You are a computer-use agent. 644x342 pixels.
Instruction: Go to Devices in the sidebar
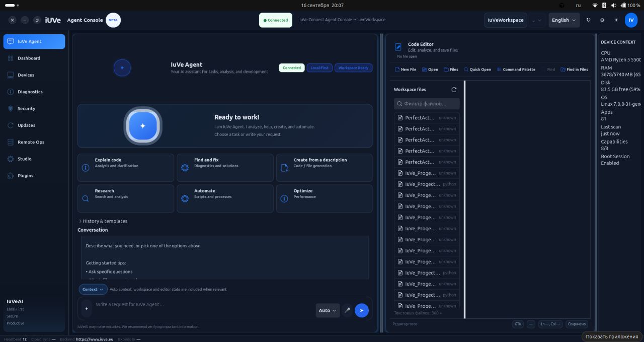point(34,75)
